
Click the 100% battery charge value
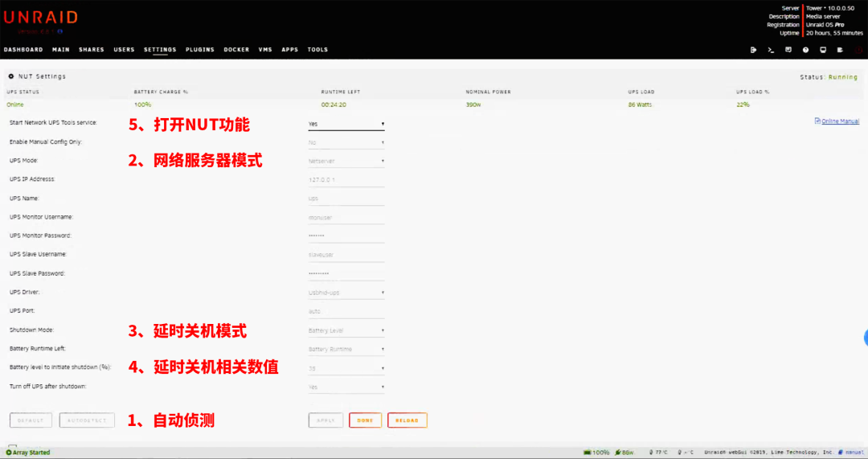(x=142, y=105)
